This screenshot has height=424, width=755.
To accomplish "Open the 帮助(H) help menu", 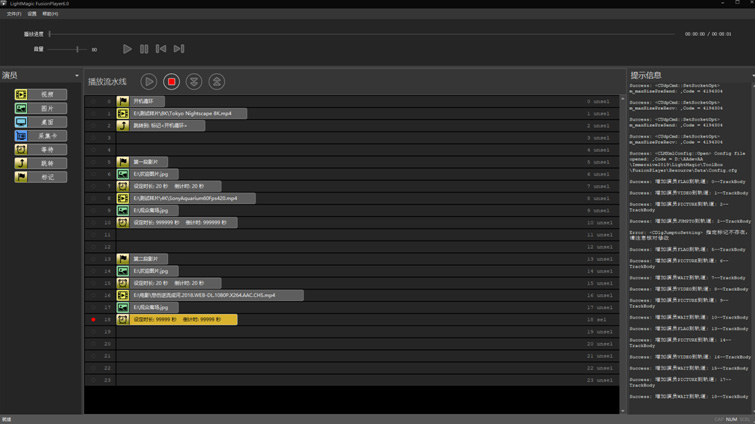I will [x=50, y=14].
